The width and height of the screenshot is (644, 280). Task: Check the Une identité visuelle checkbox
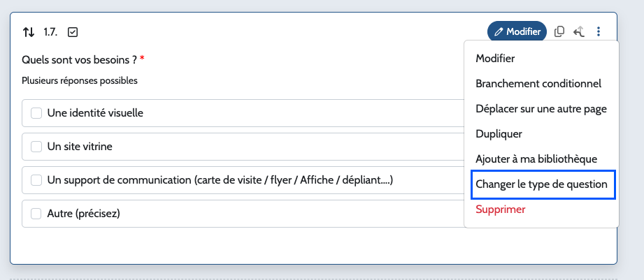(x=36, y=113)
